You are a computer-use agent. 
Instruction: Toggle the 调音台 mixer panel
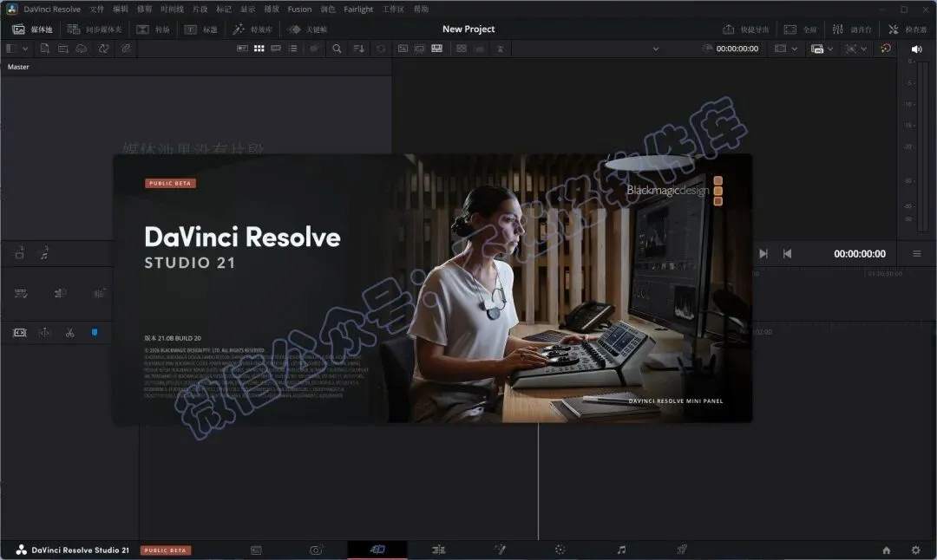click(x=852, y=29)
